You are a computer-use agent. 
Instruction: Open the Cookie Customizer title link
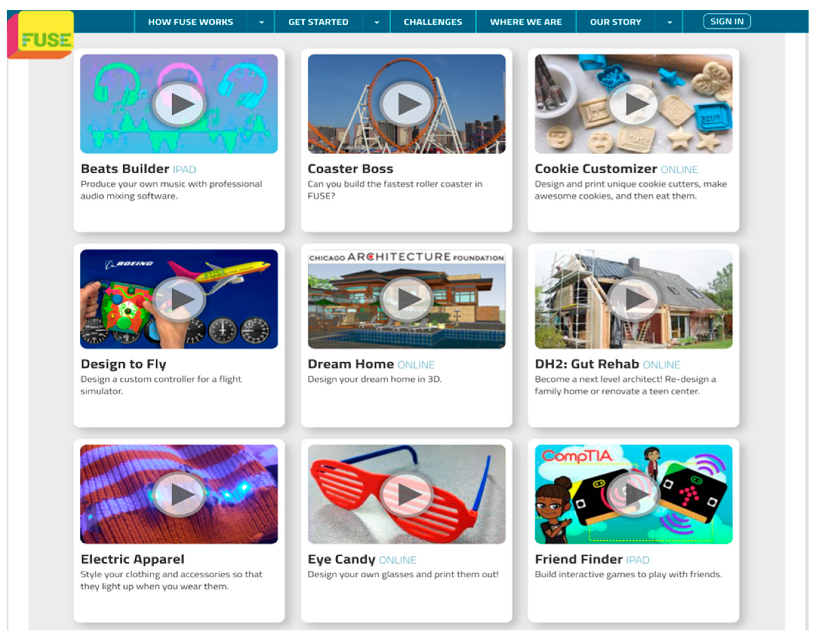(x=595, y=169)
